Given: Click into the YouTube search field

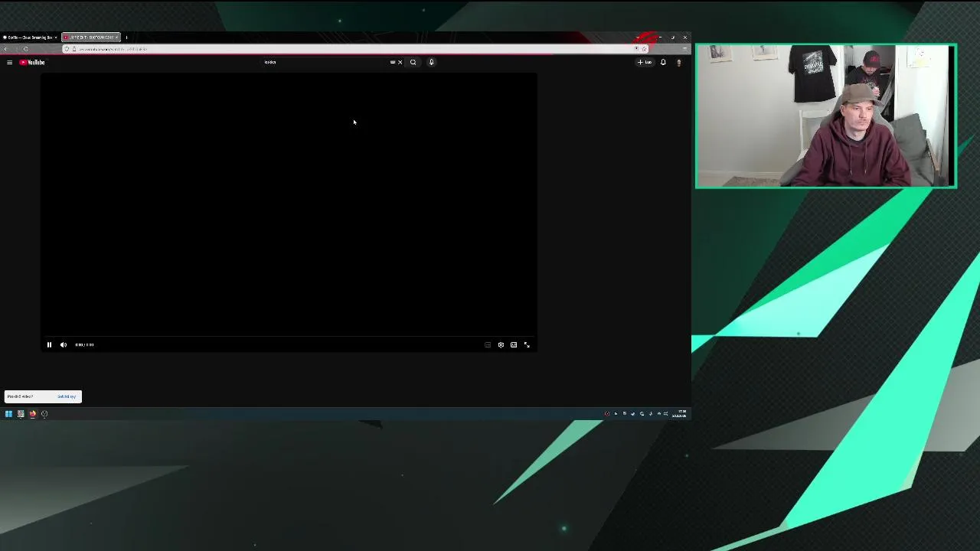Looking at the screenshot, I should [x=325, y=62].
